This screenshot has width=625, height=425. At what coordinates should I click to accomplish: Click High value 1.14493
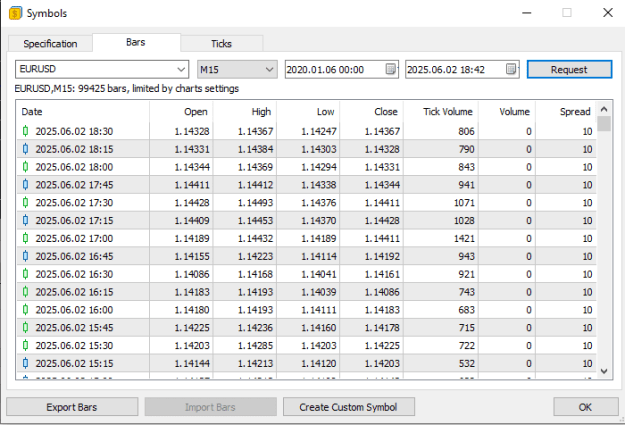(256, 203)
